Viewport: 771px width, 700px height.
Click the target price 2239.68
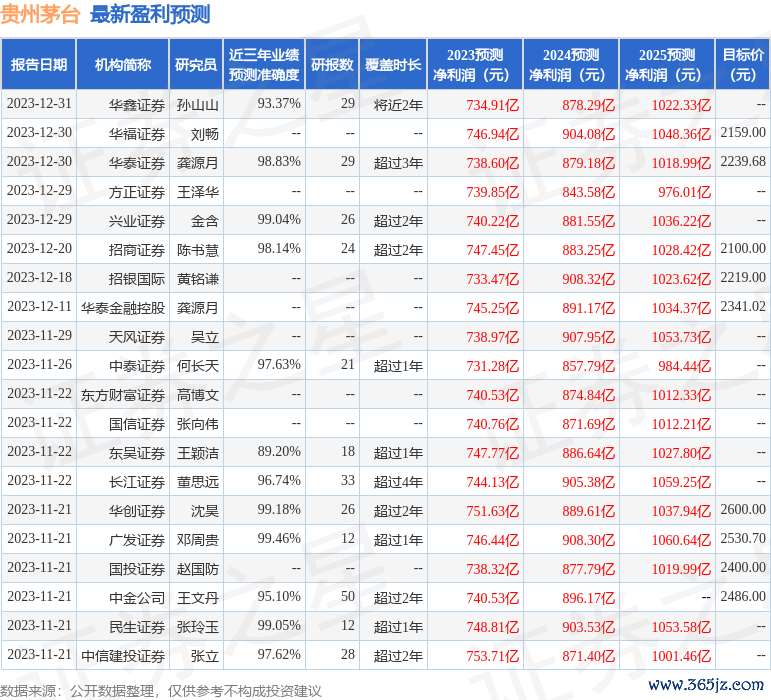743,161
